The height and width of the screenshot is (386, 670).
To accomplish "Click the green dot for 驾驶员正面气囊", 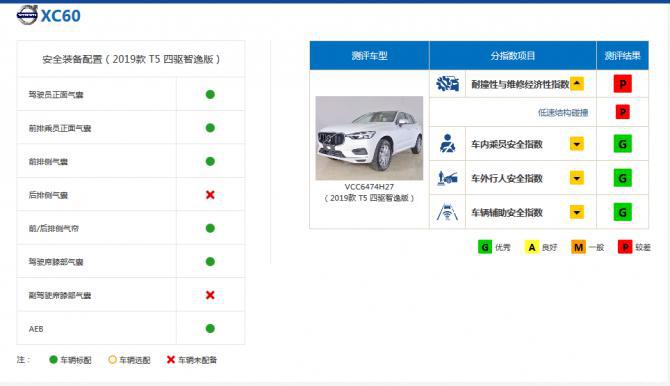I will (x=210, y=94).
